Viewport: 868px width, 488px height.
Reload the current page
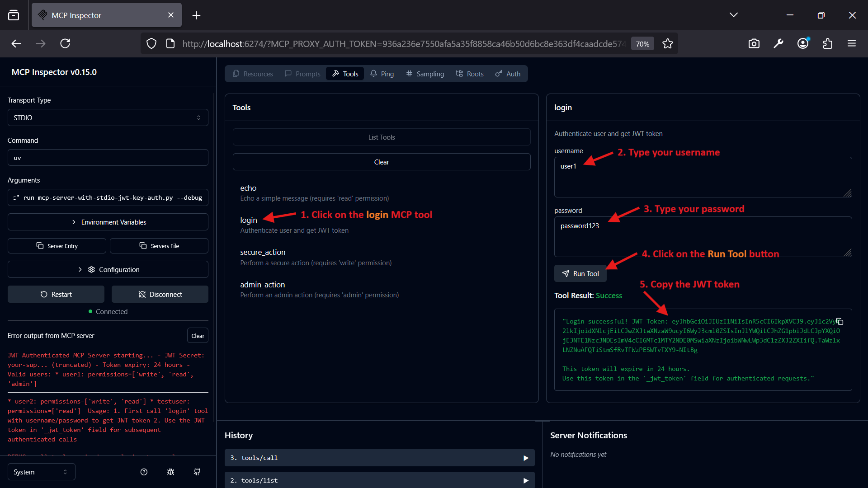[65, 43]
